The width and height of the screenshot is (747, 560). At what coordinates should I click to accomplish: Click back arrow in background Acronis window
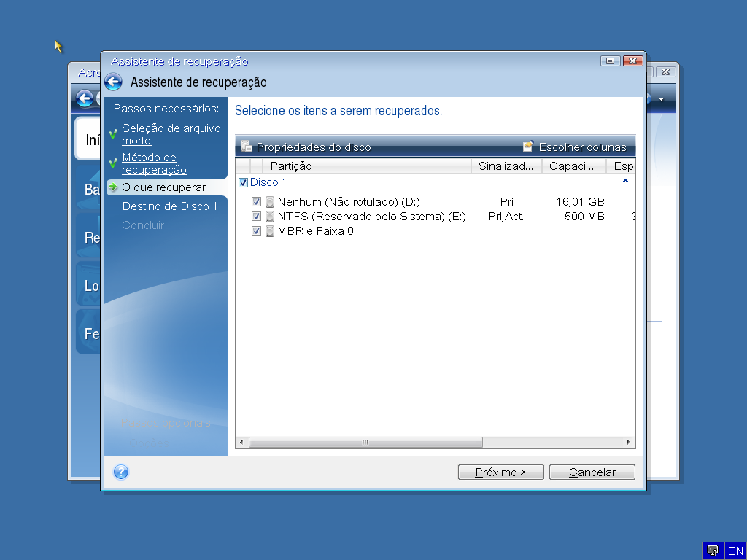[85, 98]
